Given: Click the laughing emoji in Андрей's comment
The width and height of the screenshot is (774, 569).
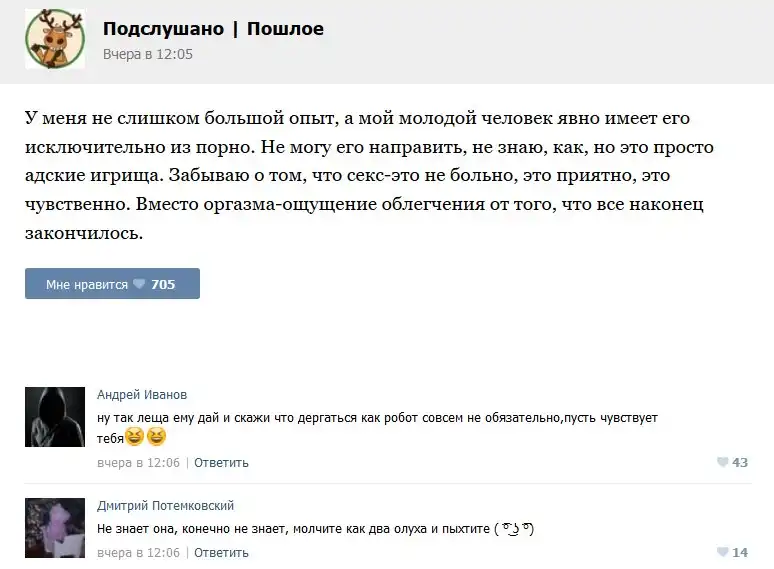Looking at the screenshot, I should (x=135, y=437).
